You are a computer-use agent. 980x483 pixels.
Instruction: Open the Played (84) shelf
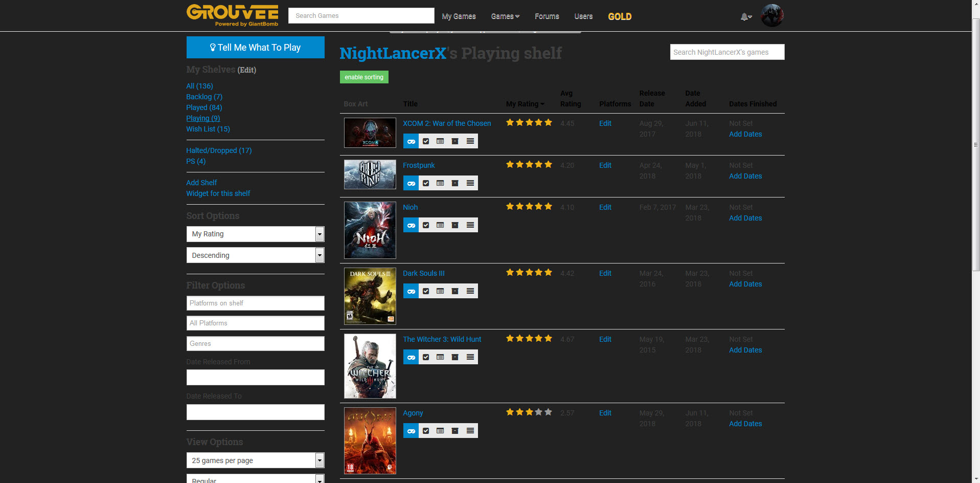coord(204,107)
